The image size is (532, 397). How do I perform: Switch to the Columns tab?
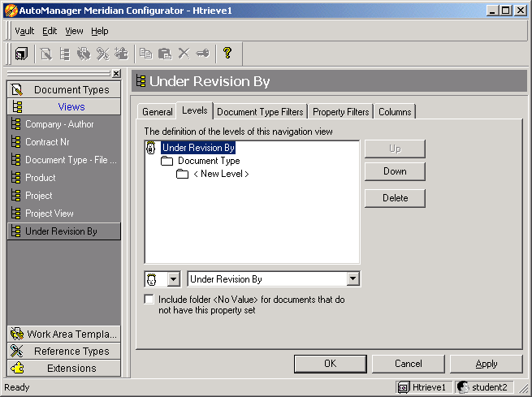click(x=395, y=111)
